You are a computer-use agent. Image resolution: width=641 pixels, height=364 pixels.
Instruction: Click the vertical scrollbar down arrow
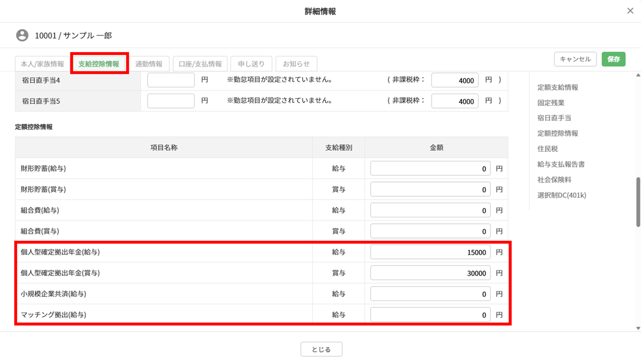pos(637,328)
